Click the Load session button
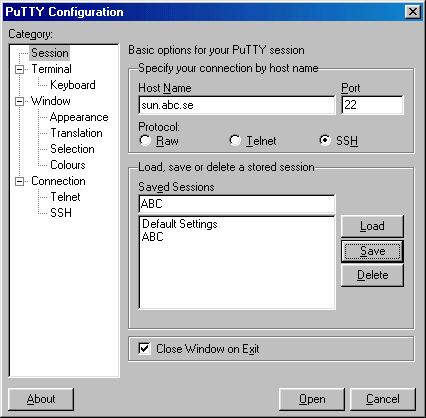426x418 pixels. (x=372, y=226)
